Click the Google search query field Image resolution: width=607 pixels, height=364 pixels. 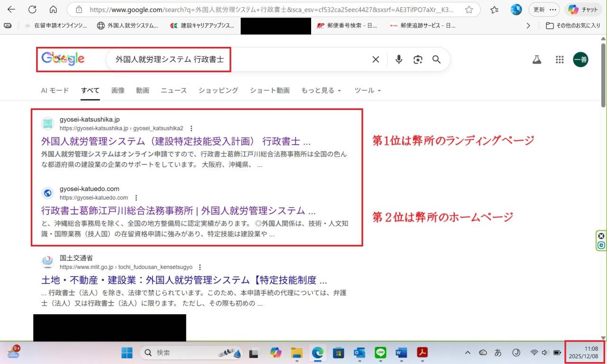237,59
